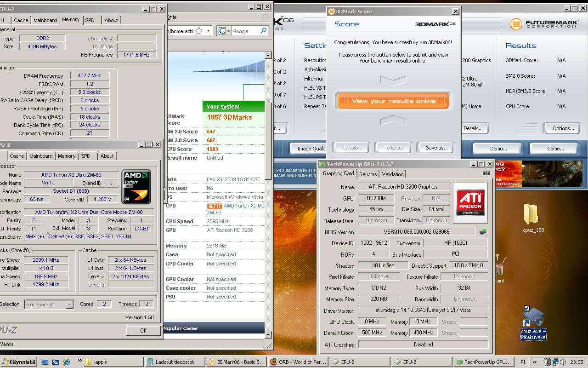Click the Firefox page scrollbar down arrow
Screen dimensions: 588x368
coord(268,335)
